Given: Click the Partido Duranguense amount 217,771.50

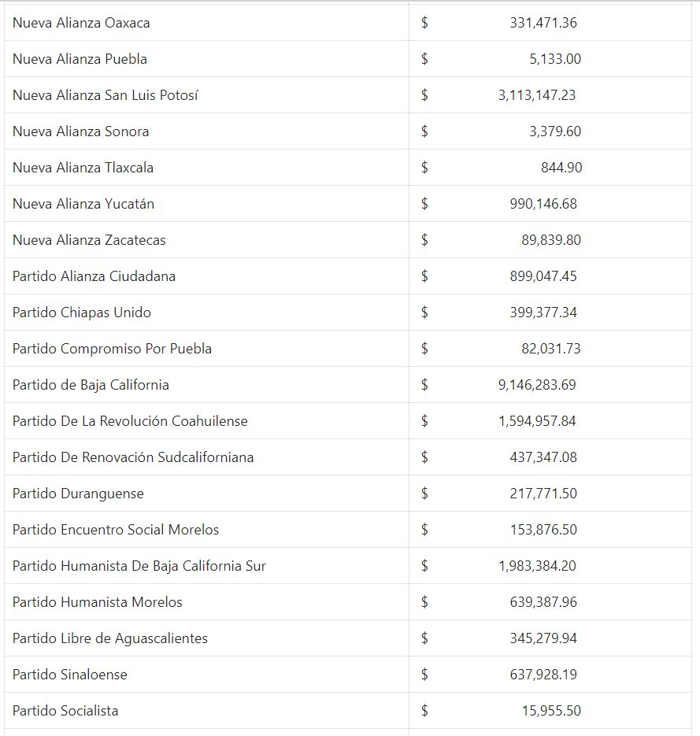Looking at the screenshot, I should pos(543,494).
